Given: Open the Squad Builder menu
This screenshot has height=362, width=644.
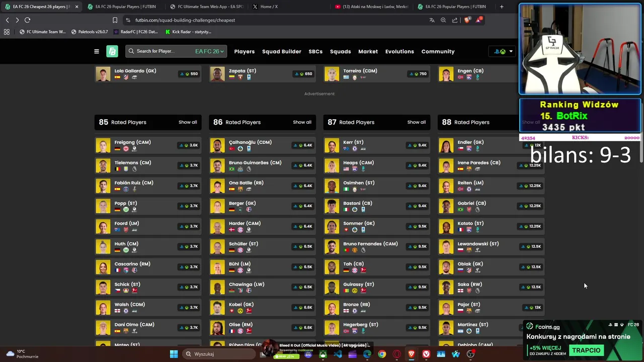Looking at the screenshot, I should tap(282, 51).
